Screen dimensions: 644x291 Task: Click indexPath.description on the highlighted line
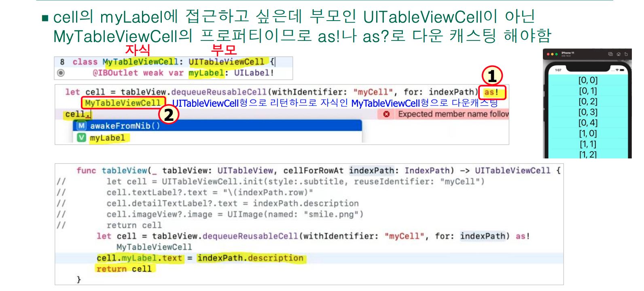click(x=250, y=258)
